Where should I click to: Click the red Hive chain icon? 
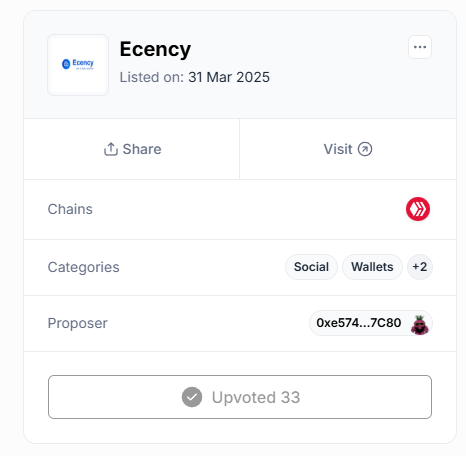point(418,209)
